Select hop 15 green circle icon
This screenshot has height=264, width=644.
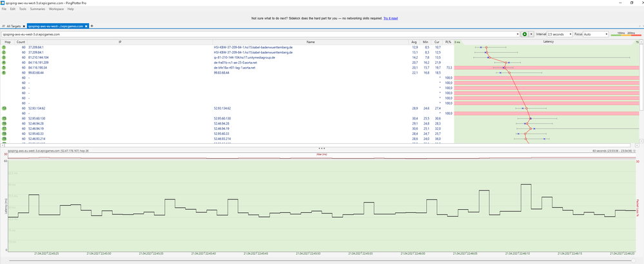[x=4, y=118]
